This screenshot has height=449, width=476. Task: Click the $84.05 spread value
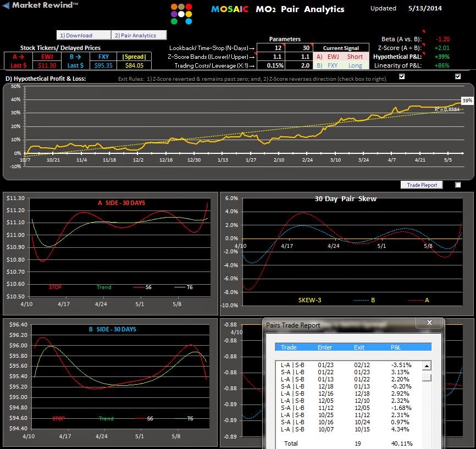tap(134, 65)
